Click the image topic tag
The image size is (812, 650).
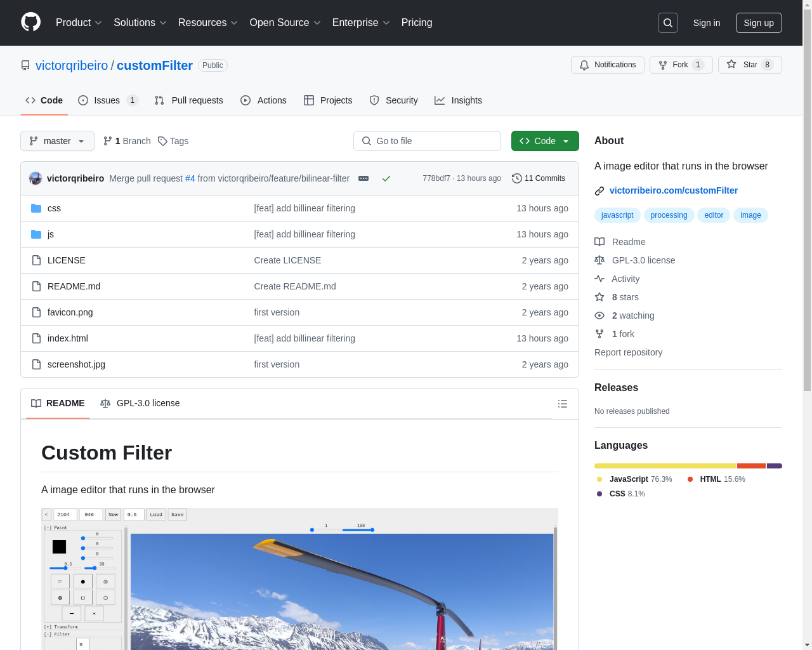pyautogui.click(x=750, y=215)
